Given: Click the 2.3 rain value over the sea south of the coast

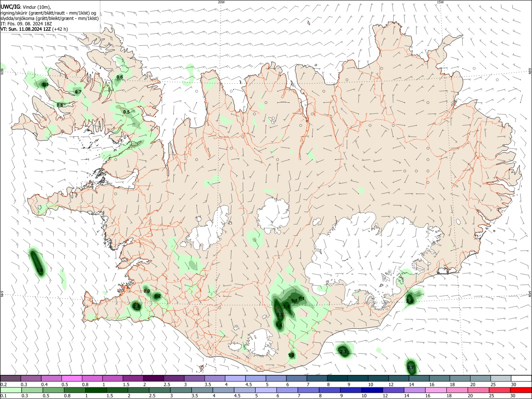Looking at the screenshot, I should point(343,352).
